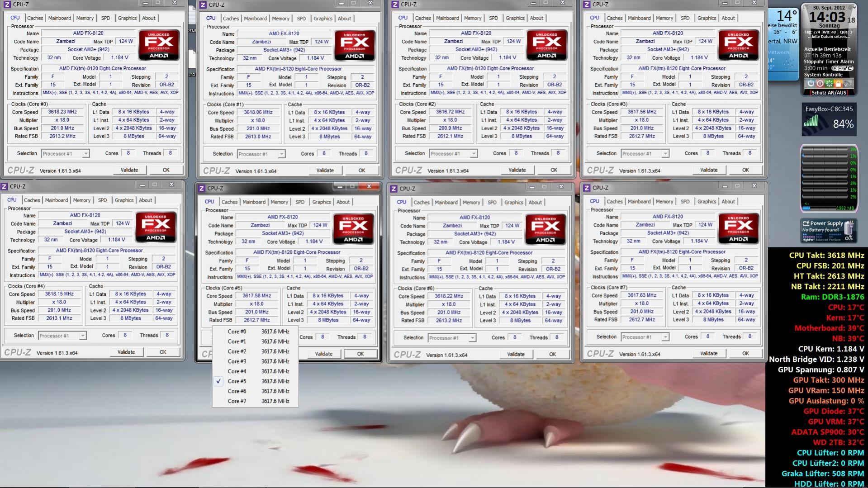This screenshot has width=868, height=488.
Task: Open Selection dropdown in Core #1 window
Action: click(x=261, y=154)
